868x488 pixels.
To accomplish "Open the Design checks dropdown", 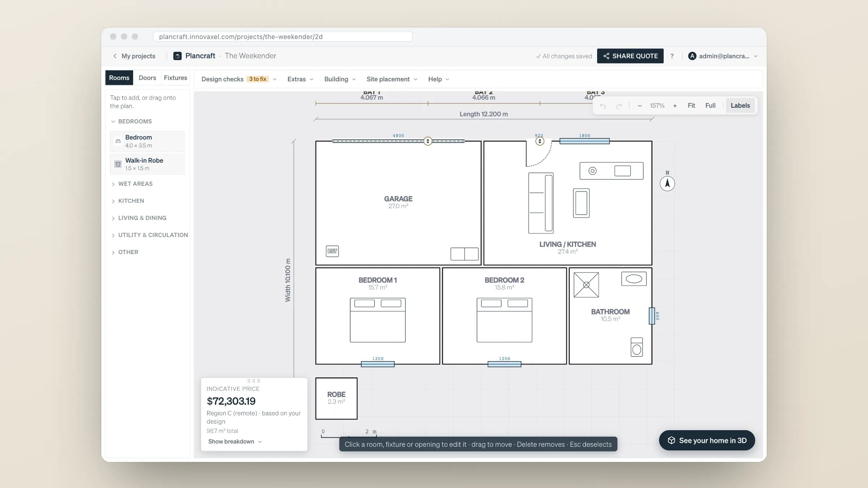I will pos(239,79).
